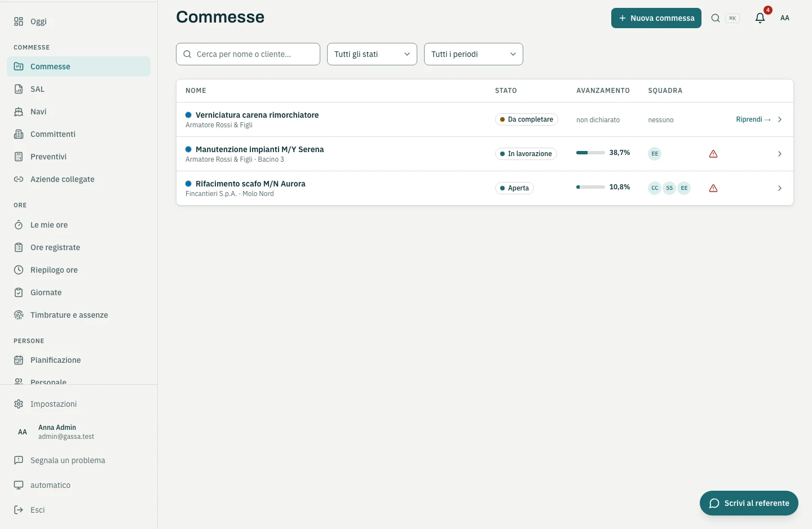The width and height of the screenshot is (812, 529).
Task: Click the Da completare status badge
Action: [x=527, y=119]
